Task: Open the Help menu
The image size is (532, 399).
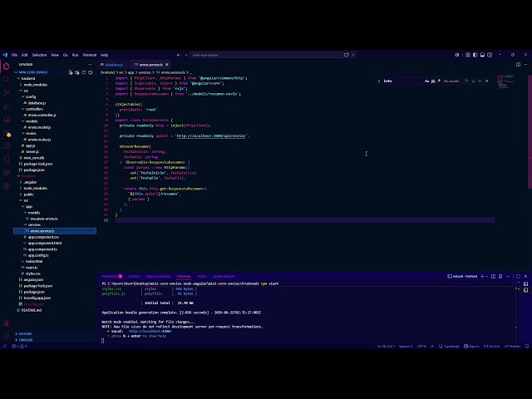Action: tap(104, 55)
